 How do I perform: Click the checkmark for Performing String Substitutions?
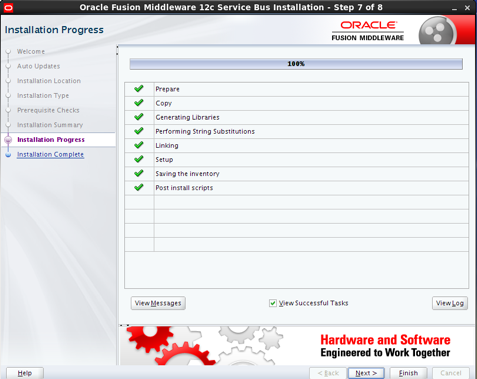tap(139, 131)
